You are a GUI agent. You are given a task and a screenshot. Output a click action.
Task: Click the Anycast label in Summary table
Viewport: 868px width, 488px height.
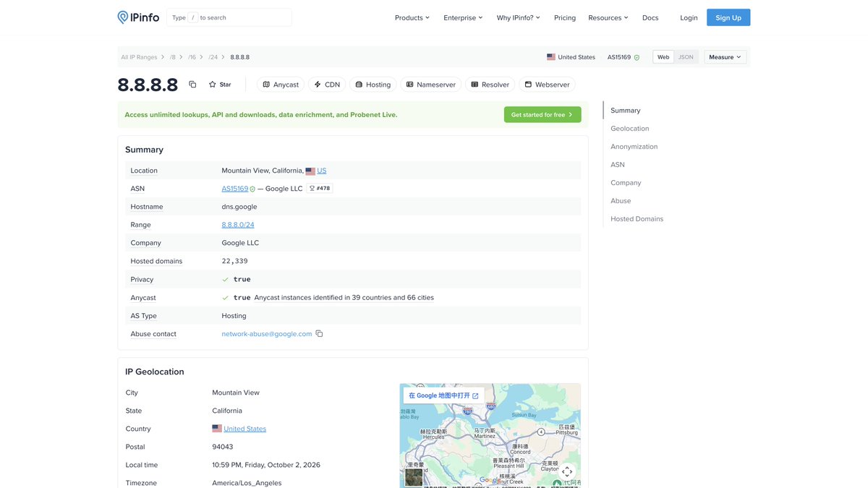(x=143, y=298)
